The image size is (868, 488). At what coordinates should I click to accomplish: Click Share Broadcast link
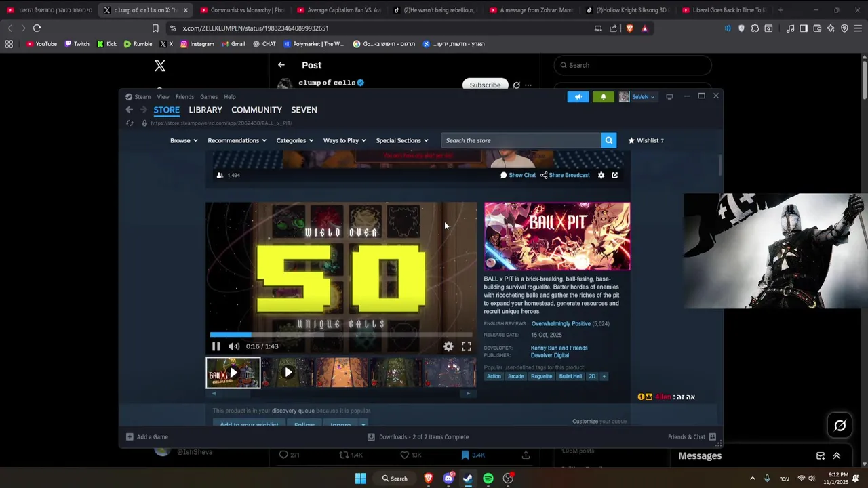click(x=565, y=175)
